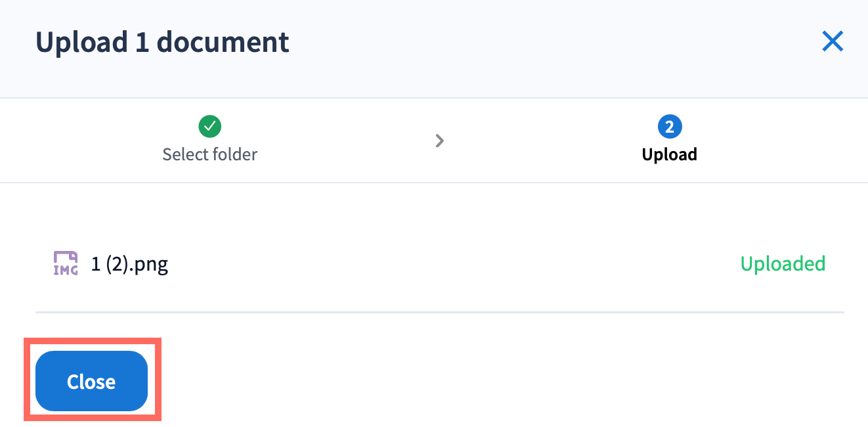Click the word Upload in the dialog title
The height and width of the screenshot is (427, 868).
pos(81,42)
